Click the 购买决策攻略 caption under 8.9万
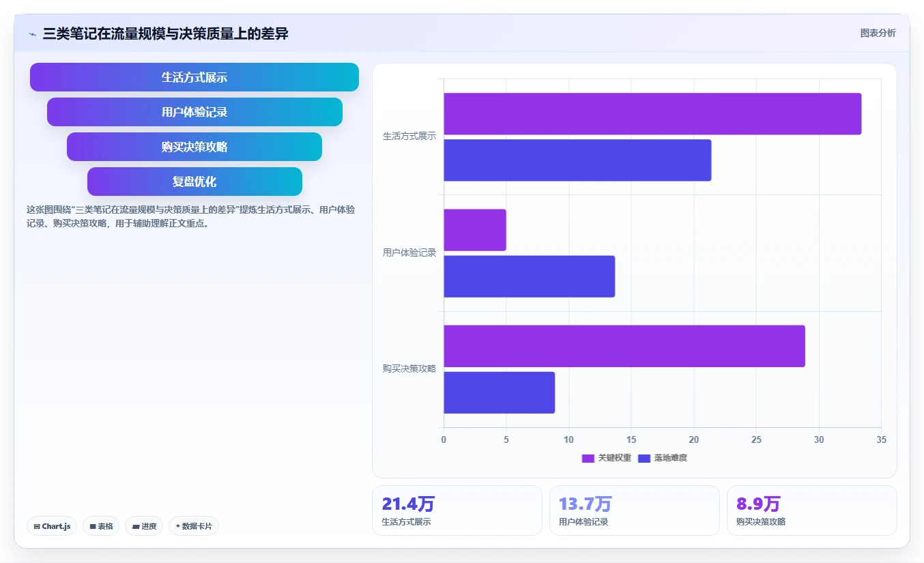This screenshot has width=924, height=563. (761, 522)
